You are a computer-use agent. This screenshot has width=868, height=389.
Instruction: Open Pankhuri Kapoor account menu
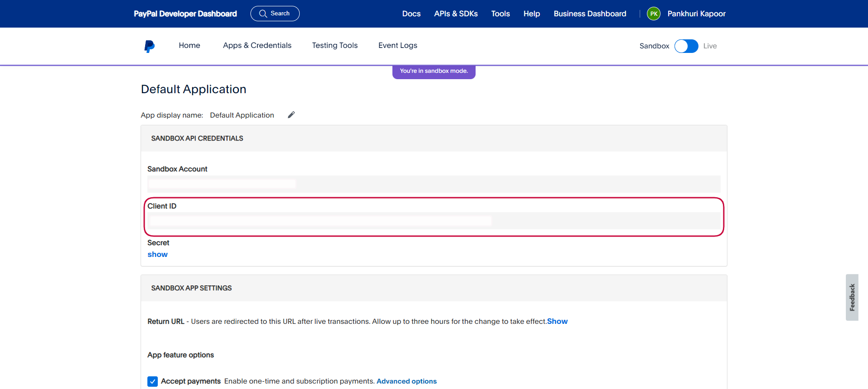[x=696, y=14]
